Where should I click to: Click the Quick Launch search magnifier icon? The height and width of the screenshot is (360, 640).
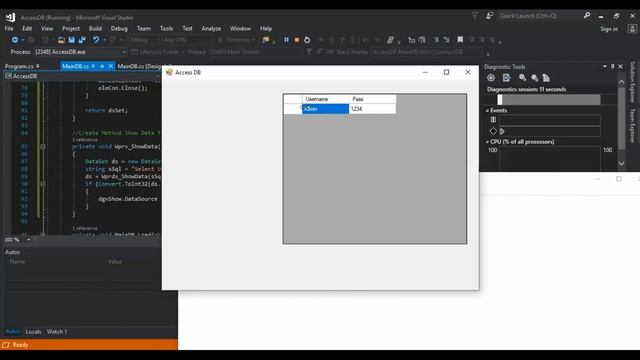[587, 16]
